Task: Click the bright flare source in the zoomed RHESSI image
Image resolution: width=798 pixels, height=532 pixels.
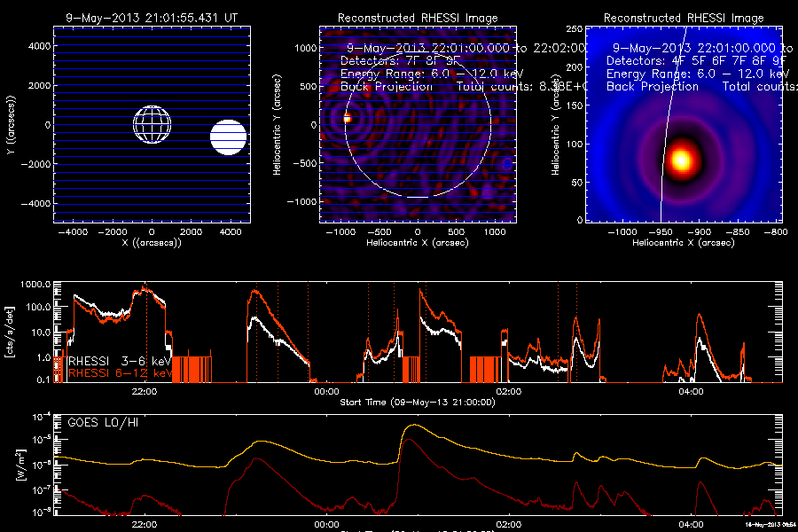Action: click(681, 160)
